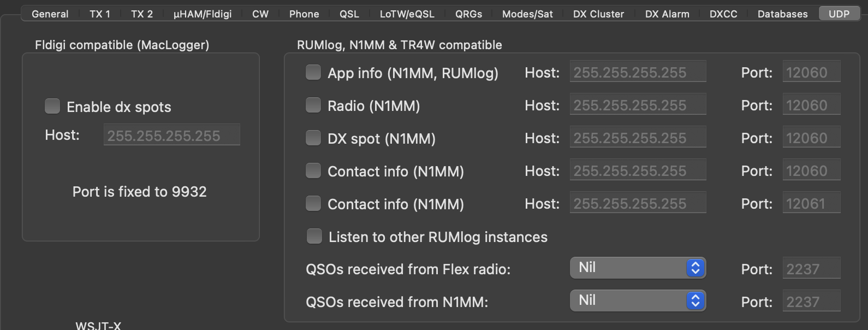Switch to the CW tab
Screen dimensions: 868x330
click(260, 14)
